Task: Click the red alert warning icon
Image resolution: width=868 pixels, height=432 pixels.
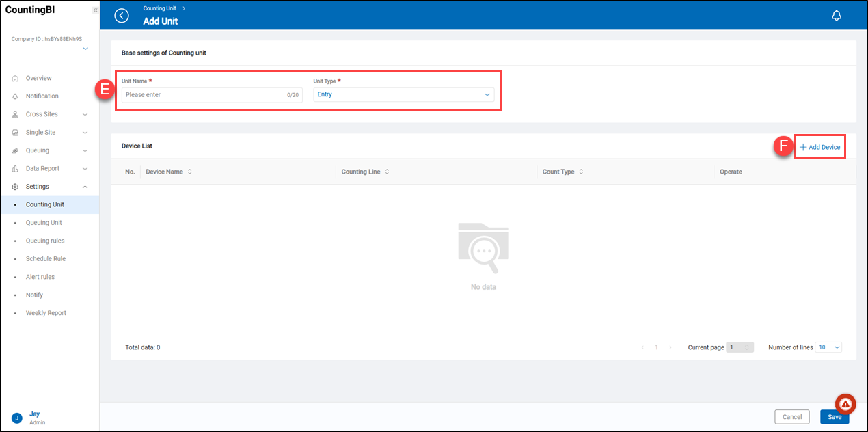Action: point(845,404)
